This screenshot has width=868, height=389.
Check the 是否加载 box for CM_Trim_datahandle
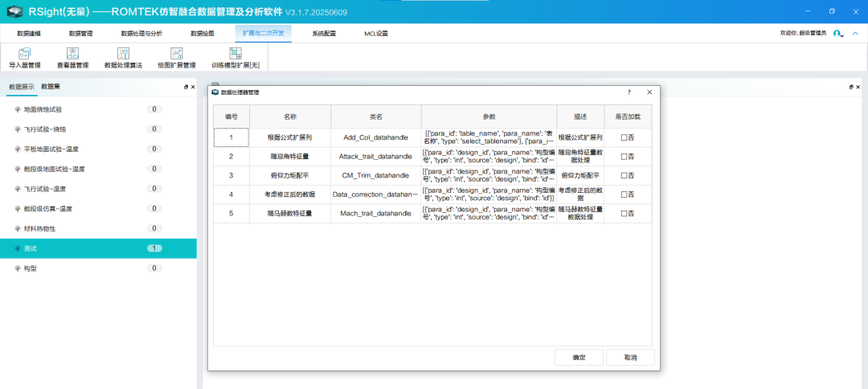pyautogui.click(x=624, y=175)
